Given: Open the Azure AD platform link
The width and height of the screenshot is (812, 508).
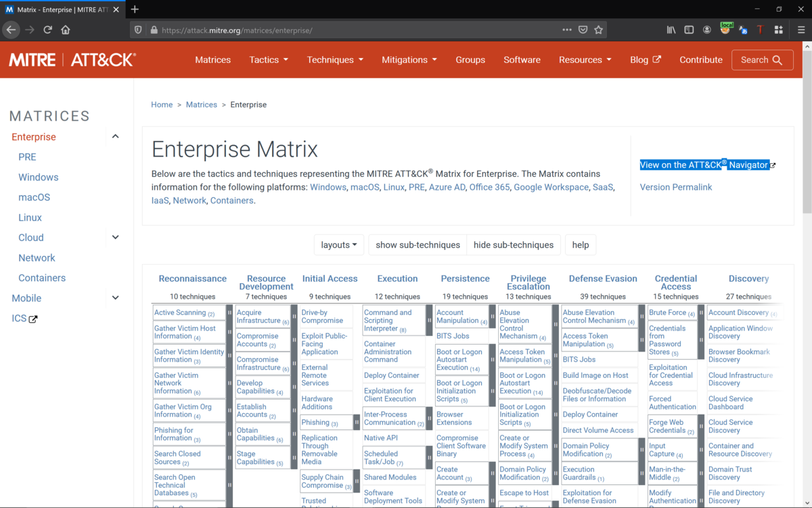Looking at the screenshot, I should click(x=447, y=187).
